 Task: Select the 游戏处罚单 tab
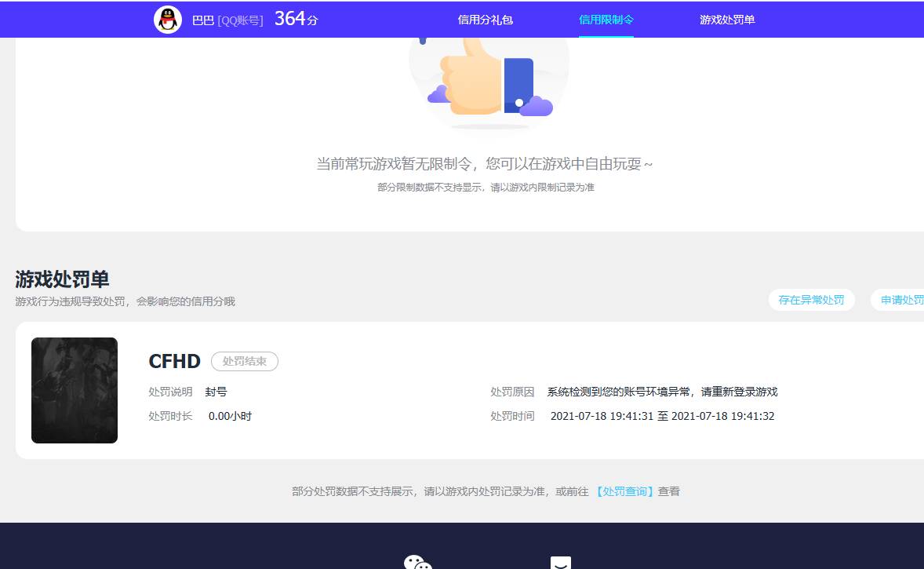click(726, 19)
